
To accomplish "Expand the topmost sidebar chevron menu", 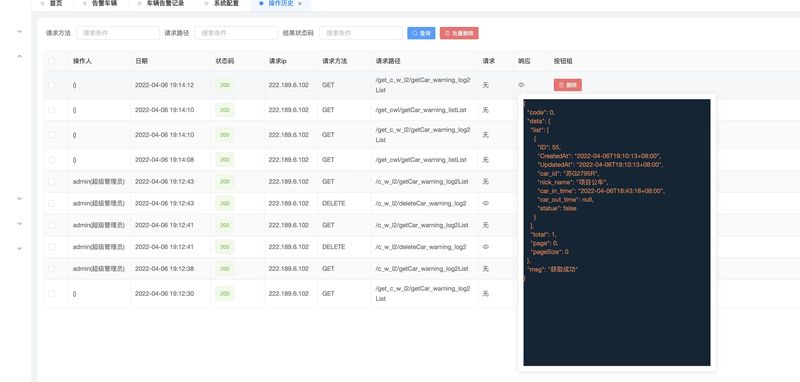I will click(19, 32).
